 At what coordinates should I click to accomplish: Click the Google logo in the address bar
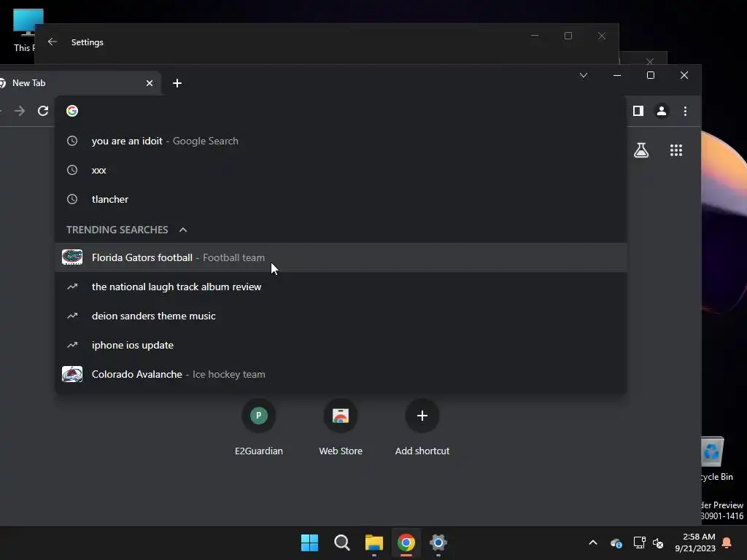coord(72,111)
